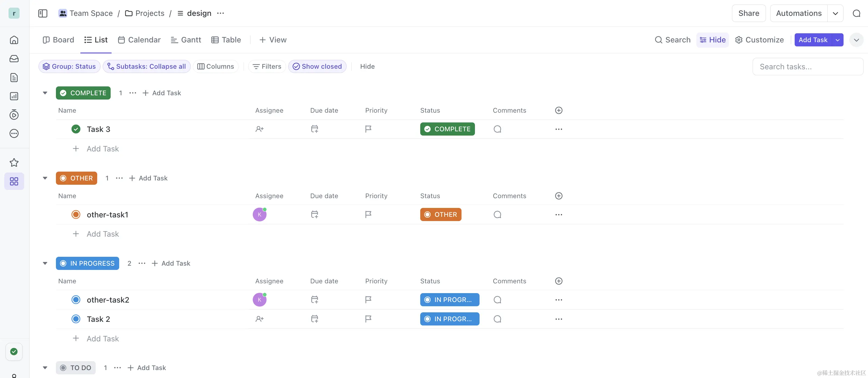The width and height of the screenshot is (868, 378).
Task: Collapse the IN PROGRESS group
Action: click(45, 263)
